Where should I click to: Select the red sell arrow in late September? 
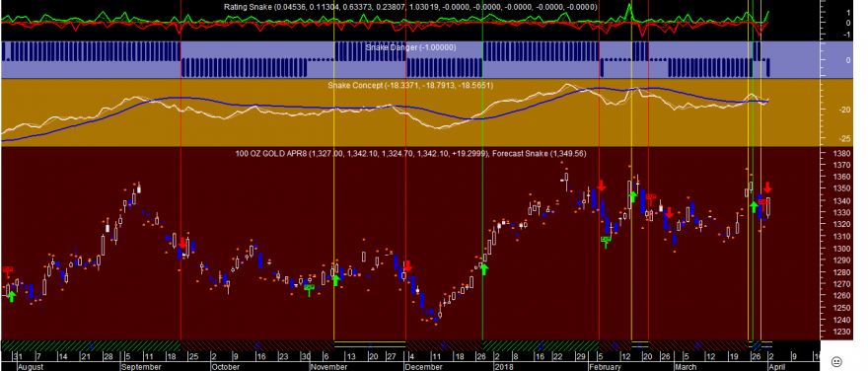(x=182, y=243)
